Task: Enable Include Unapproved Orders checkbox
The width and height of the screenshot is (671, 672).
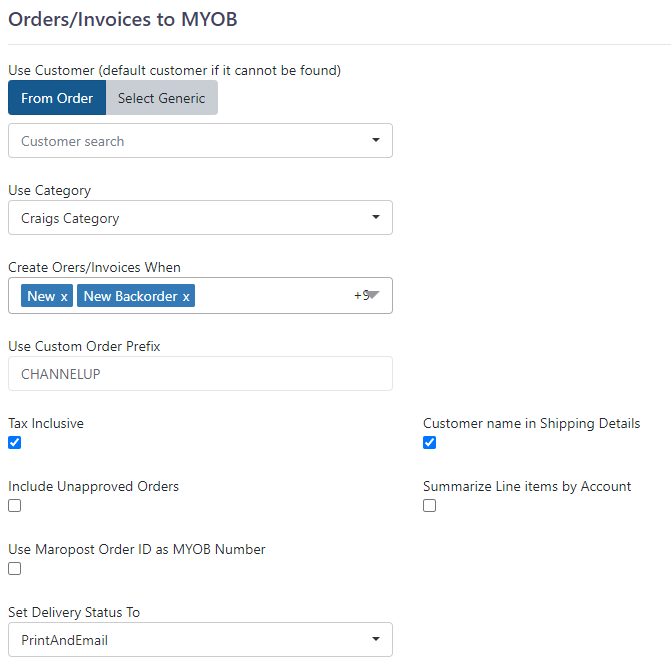Action: tap(15, 505)
